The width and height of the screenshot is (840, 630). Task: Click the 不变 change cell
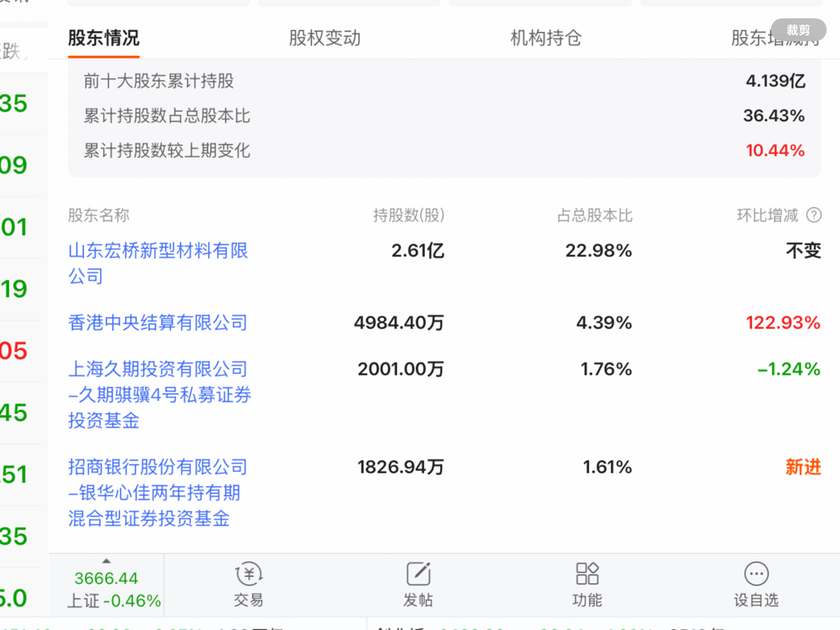pyautogui.click(x=804, y=251)
